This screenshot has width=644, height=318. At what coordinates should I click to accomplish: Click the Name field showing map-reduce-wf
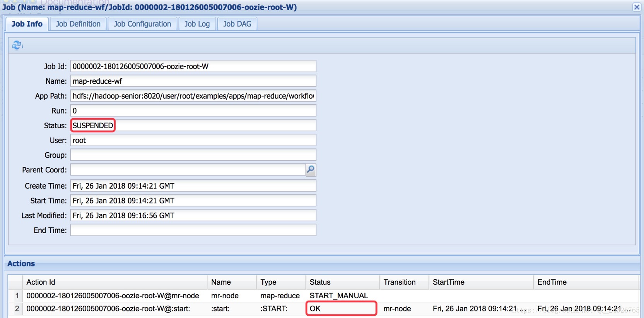click(x=193, y=81)
